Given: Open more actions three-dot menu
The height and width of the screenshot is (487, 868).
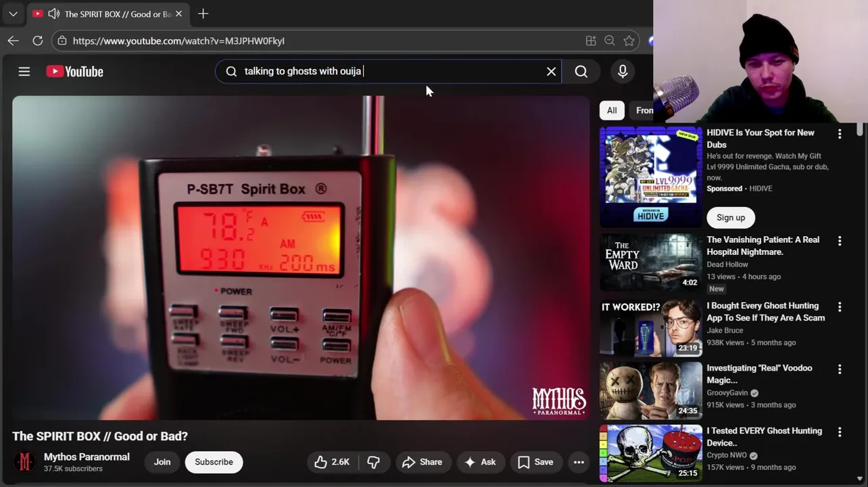Looking at the screenshot, I should [x=579, y=462].
